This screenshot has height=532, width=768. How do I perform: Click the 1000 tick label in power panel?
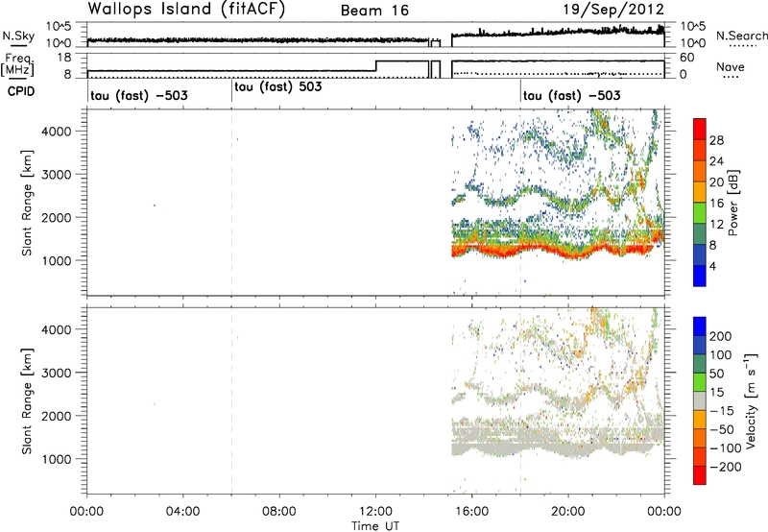point(56,260)
